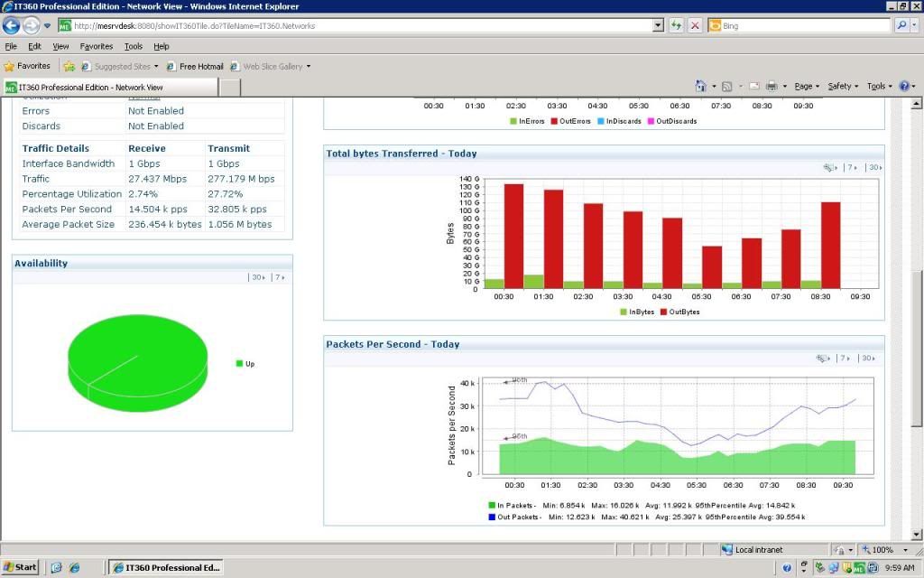Go back with the browser Back arrow

pos(11,25)
